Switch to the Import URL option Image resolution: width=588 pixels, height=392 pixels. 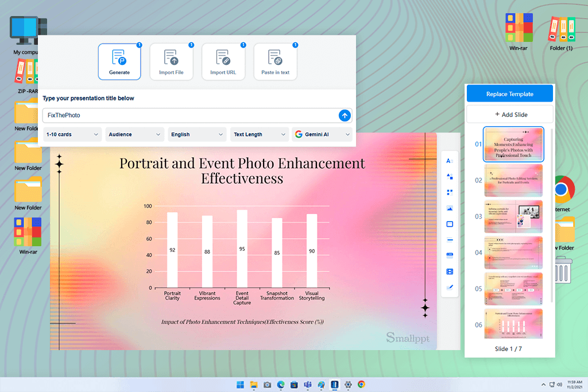(x=223, y=61)
